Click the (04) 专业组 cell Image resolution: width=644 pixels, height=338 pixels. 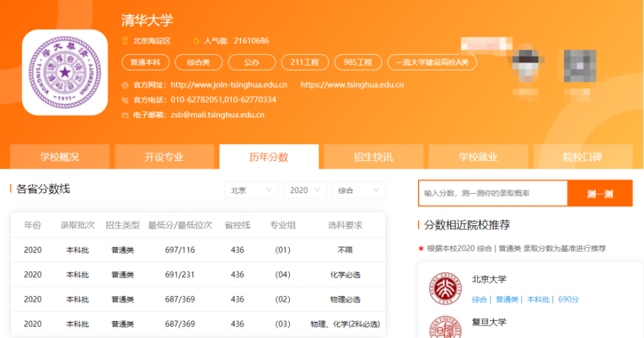point(283,275)
